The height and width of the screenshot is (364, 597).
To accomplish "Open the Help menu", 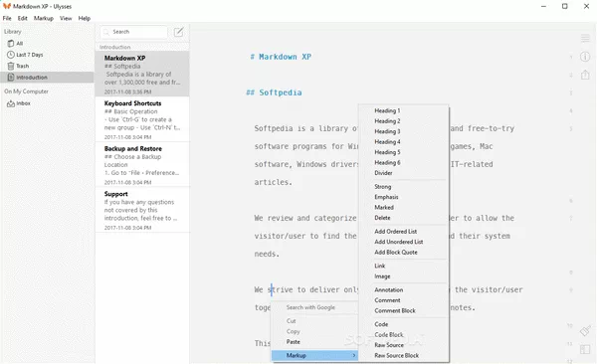I will [85, 18].
